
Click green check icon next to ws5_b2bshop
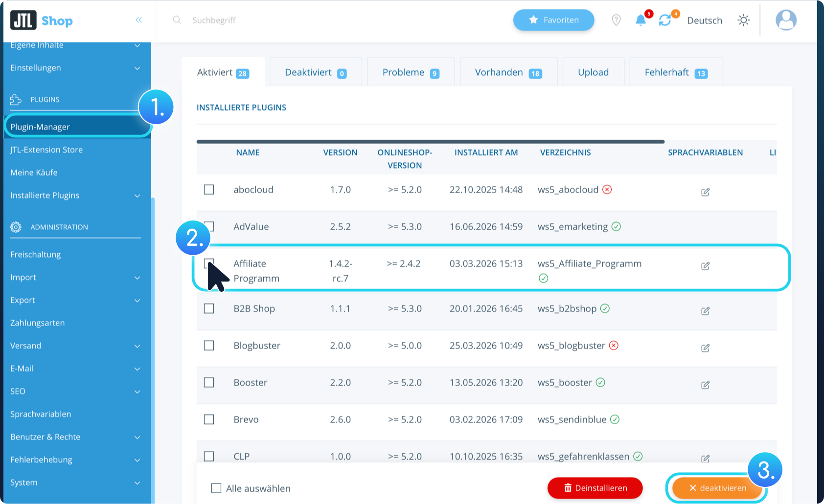coord(605,308)
